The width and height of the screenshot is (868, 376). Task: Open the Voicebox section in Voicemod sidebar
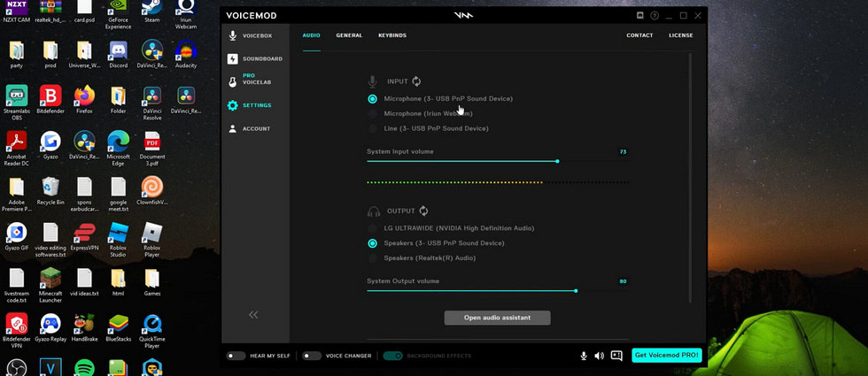[251, 36]
